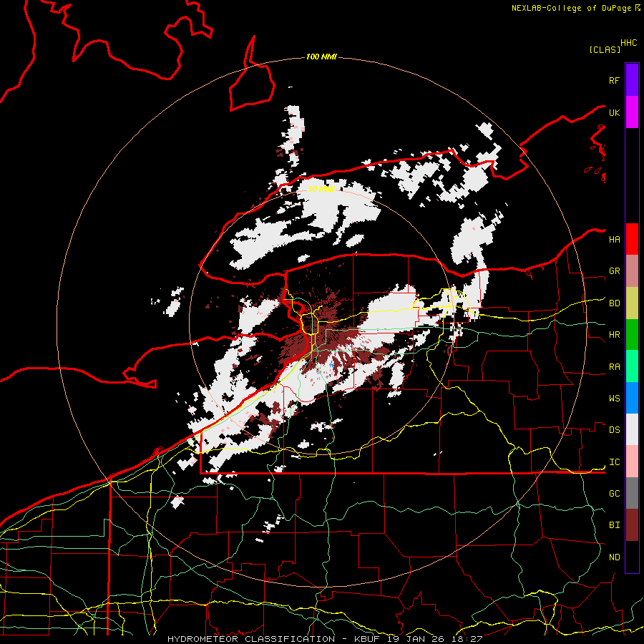This screenshot has height=644, width=644.
Task: Click the UK legend label
Action: point(614,112)
